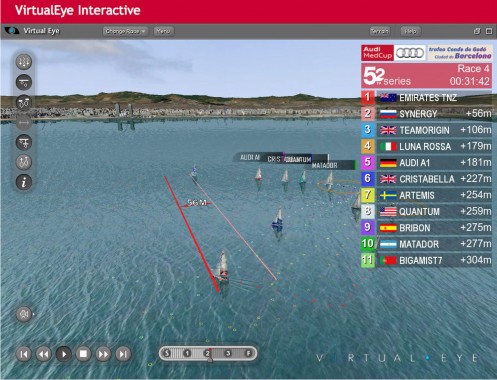Jump to mark 2 on the timeline
The height and width of the screenshot is (380, 497).
click(208, 353)
